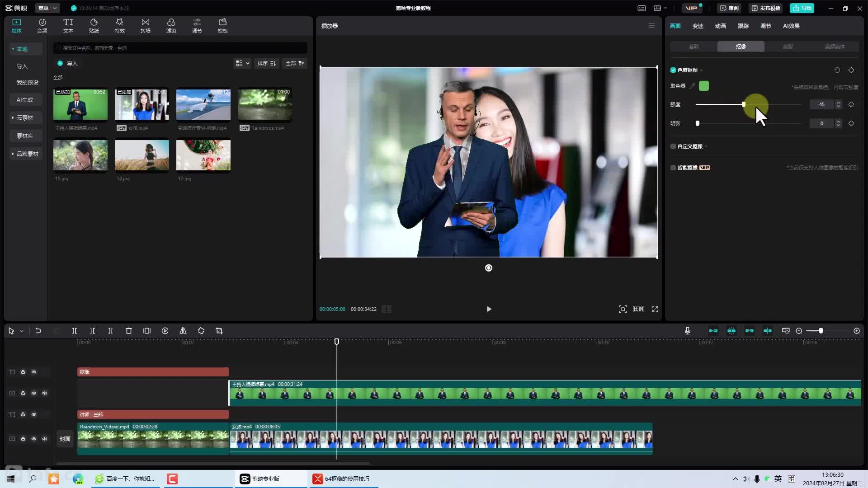Screen dimensions: 868x488
Task: Mute the 主持人播报绿幕 track speaker icon
Action: tap(45, 393)
